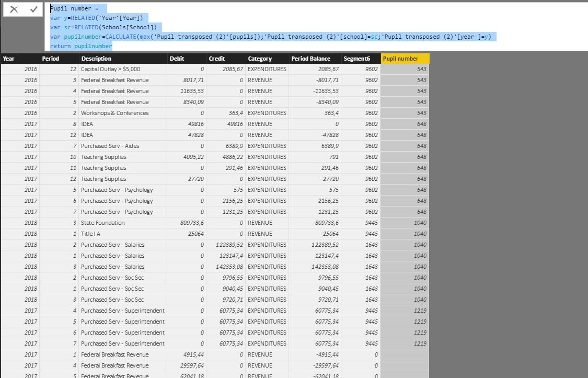
Task: Click the debit value 4095,22
Action: pyautogui.click(x=193, y=157)
